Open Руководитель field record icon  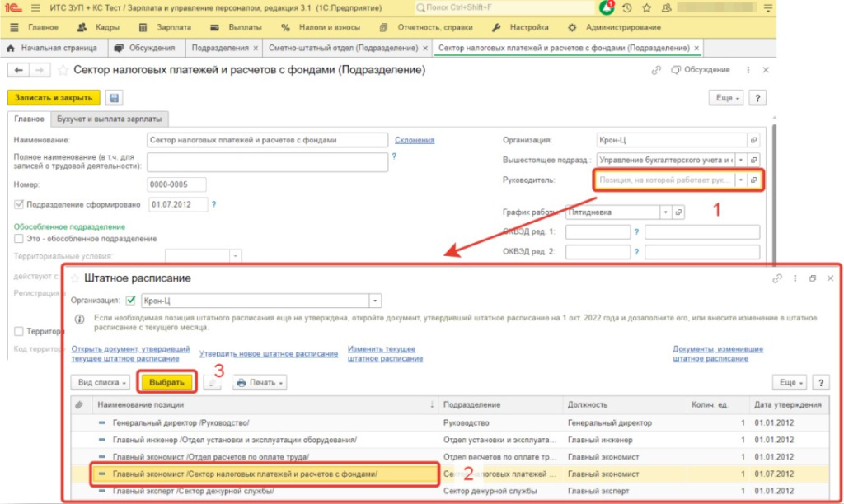click(753, 180)
